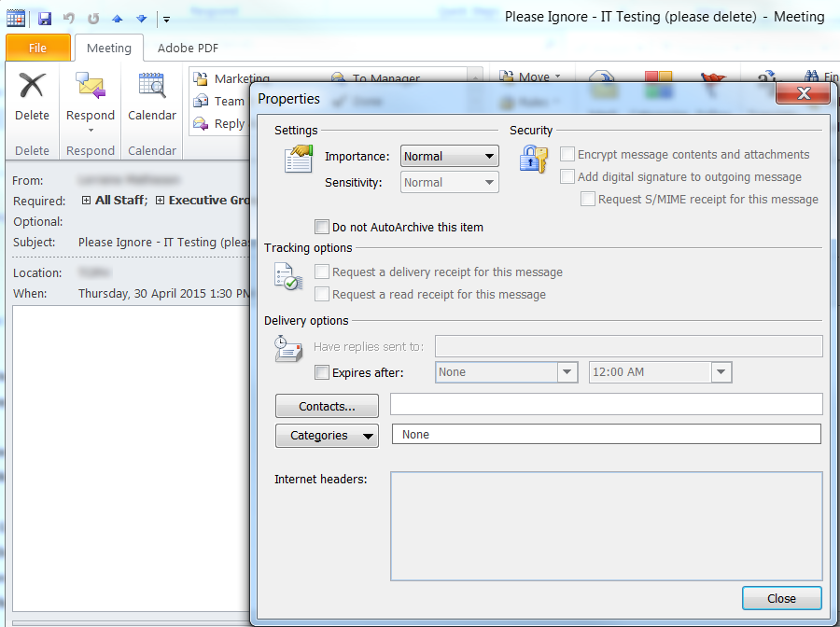Click the contacts text field
Image resolution: width=840 pixels, height=627 pixels.
(x=607, y=404)
